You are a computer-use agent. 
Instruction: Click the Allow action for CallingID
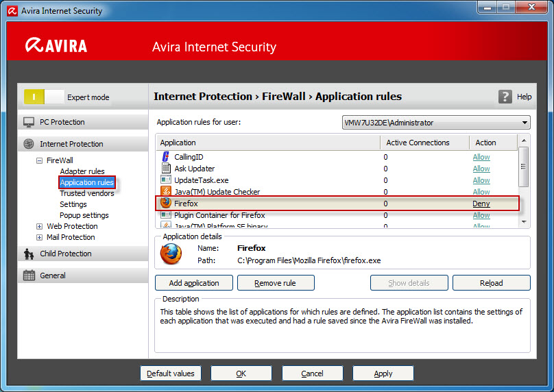[481, 157]
